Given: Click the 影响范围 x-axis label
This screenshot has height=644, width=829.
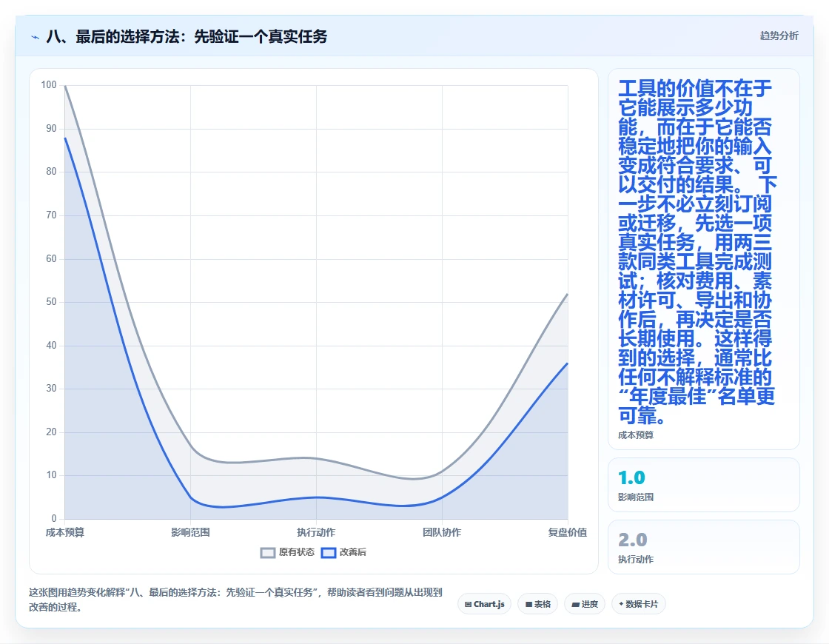Looking at the screenshot, I should pos(190,532).
